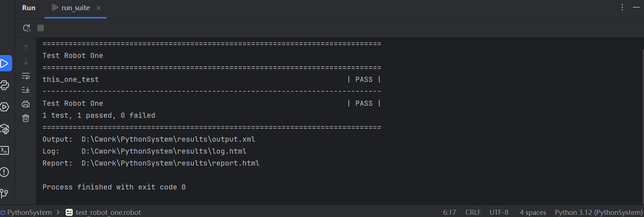The image size is (644, 217).
Task: Click the 6:17 line position indicator
Action: (449, 212)
